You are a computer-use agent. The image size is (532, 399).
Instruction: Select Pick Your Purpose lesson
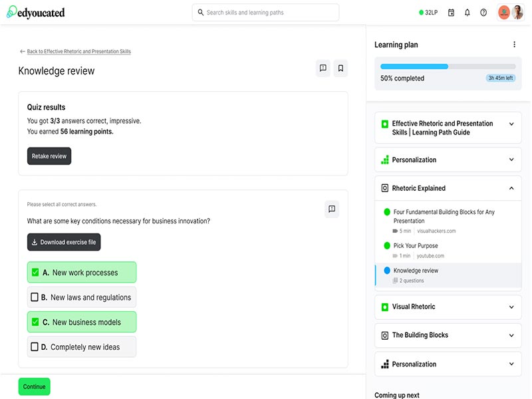pyautogui.click(x=416, y=246)
